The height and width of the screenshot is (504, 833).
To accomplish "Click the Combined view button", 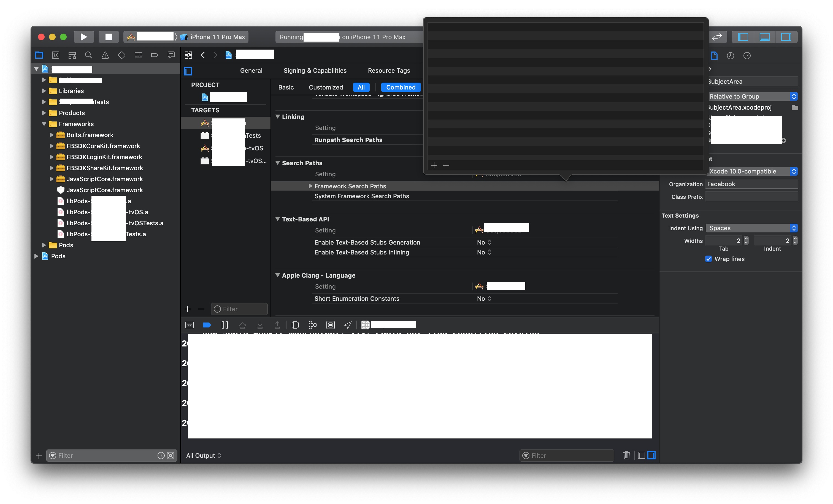I will click(401, 87).
